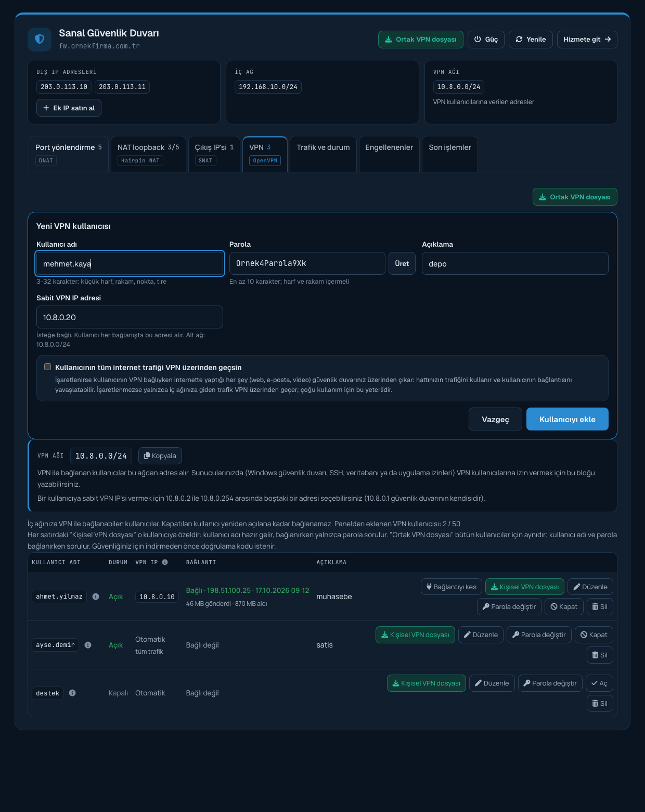The height and width of the screenshot is (812, 645).
Task: Edit destek user with Düzenle
Action: click(x=492, y=683)
